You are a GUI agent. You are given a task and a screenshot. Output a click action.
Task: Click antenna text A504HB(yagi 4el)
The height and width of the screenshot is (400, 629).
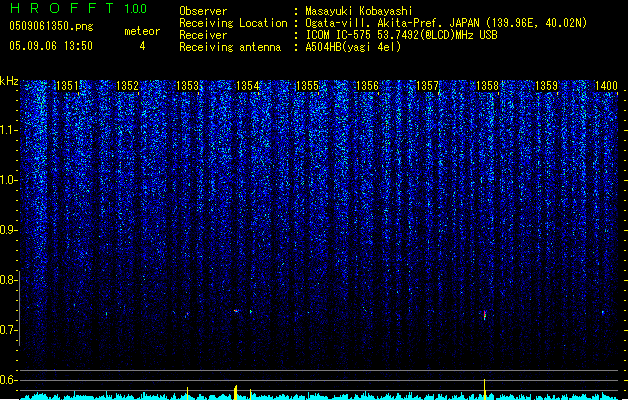click(353, 47)
